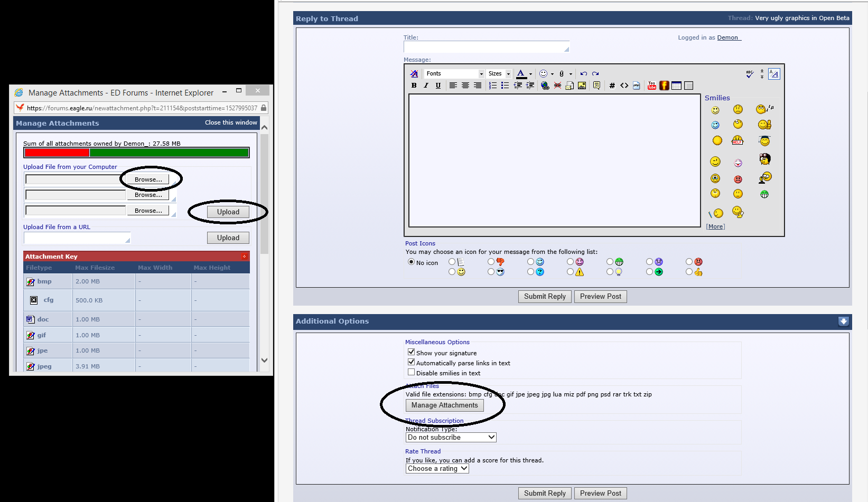Image resolution: width=868 pixels, height=502 pixels.
Task: Decrease indent in editor
Action: (x=518, y=86)
